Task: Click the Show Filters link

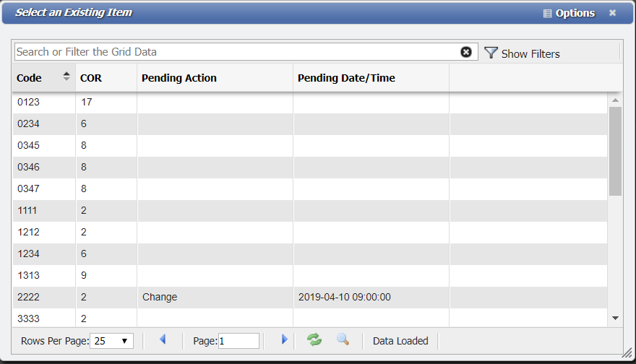Action: [x=530, y=53]
